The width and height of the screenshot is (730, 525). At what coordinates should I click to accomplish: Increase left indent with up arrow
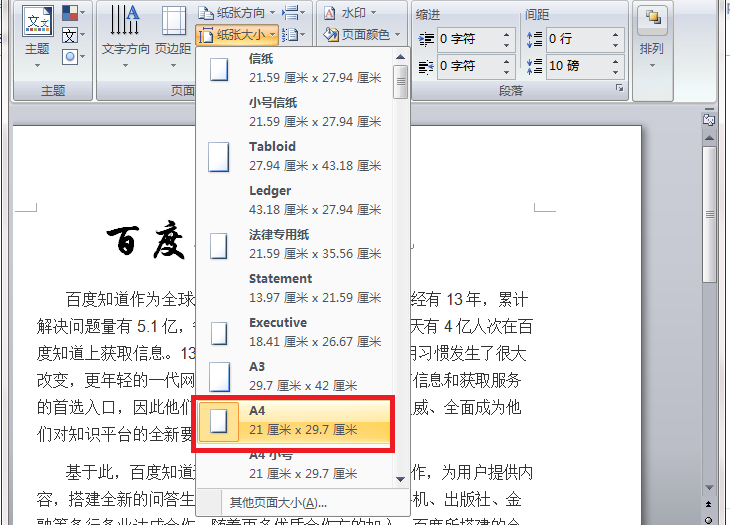click(507, 34)
